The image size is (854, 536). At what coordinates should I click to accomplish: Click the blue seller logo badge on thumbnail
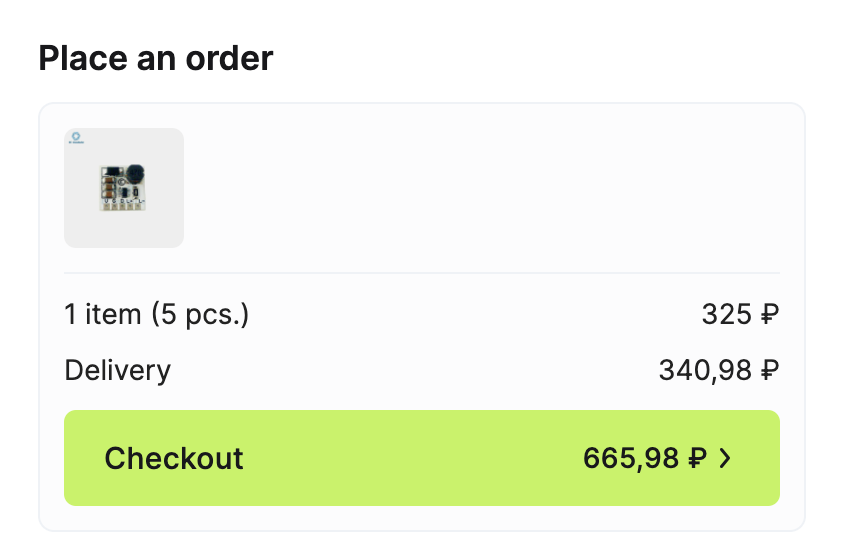click(x=76, y=138)
